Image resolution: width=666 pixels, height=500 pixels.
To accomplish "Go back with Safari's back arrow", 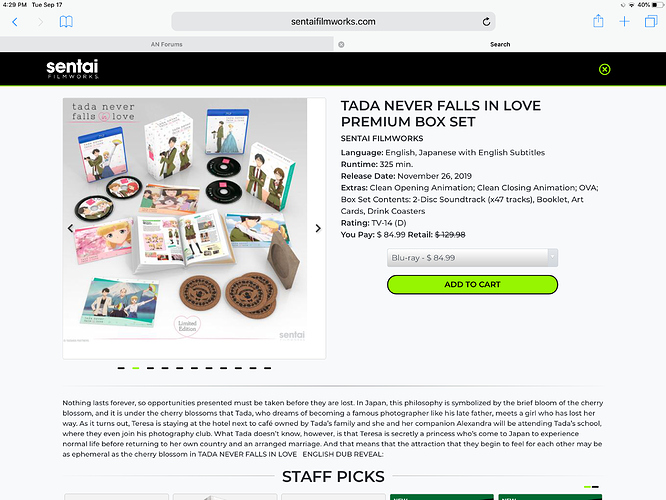I will pos(15,22).
